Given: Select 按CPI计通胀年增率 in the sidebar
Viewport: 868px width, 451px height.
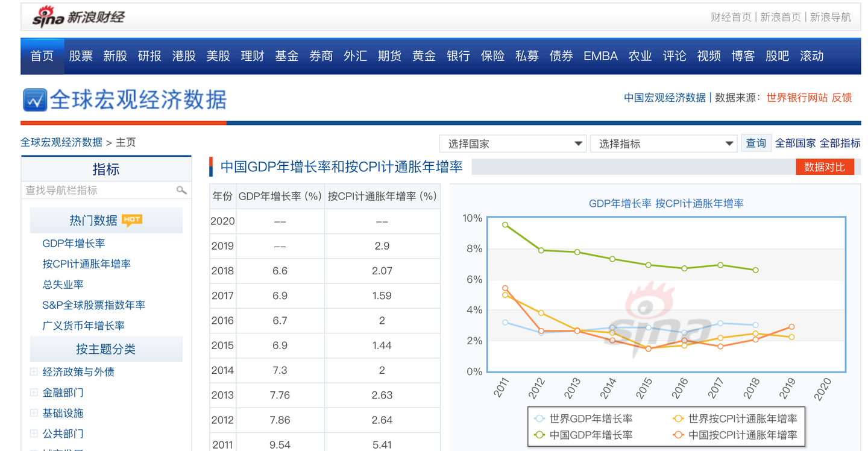Looking at the screenshot, I should (x=87, y=264).
